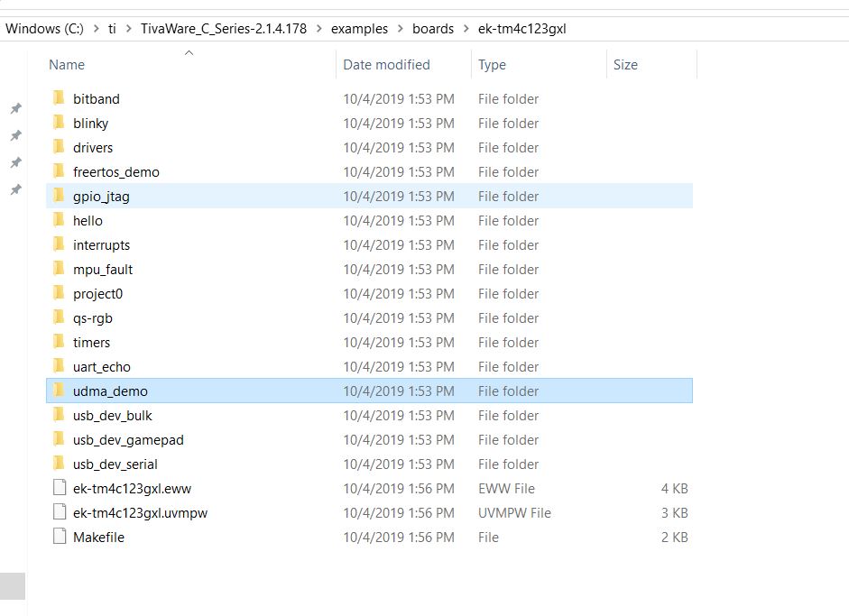849x616 pixels.
Task: Click the ek-tm4c123gxl breadcrumb
Action: coord(522,29)
